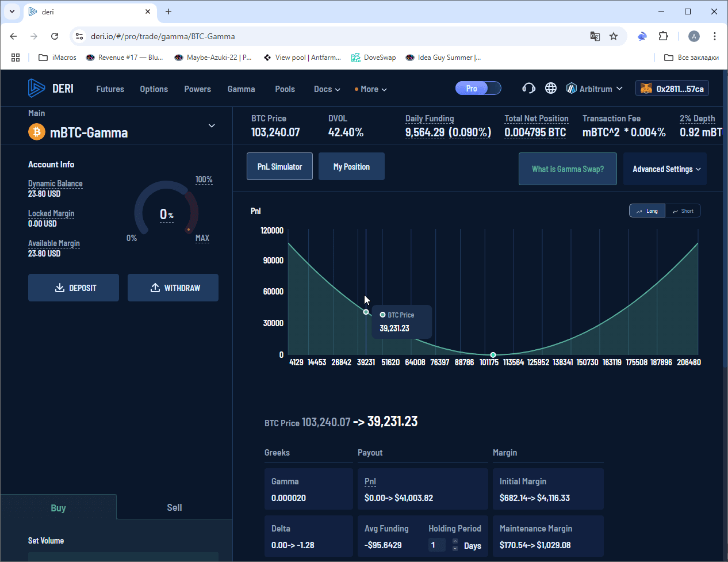
Task: Open the language globe icon
Action: click(551, 88)
